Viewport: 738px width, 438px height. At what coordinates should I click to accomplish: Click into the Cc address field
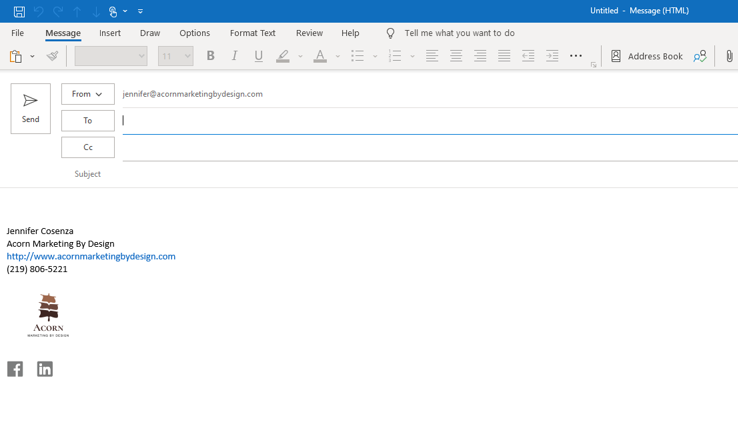click(430, 148)
